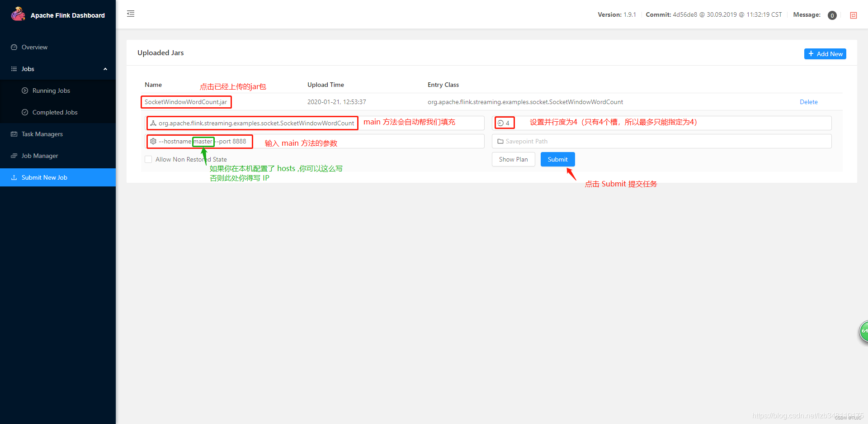Screen dimensions: 868x424
Task: Click the Commit 4d56de8 info text
Action: click(x=714, y=14)
